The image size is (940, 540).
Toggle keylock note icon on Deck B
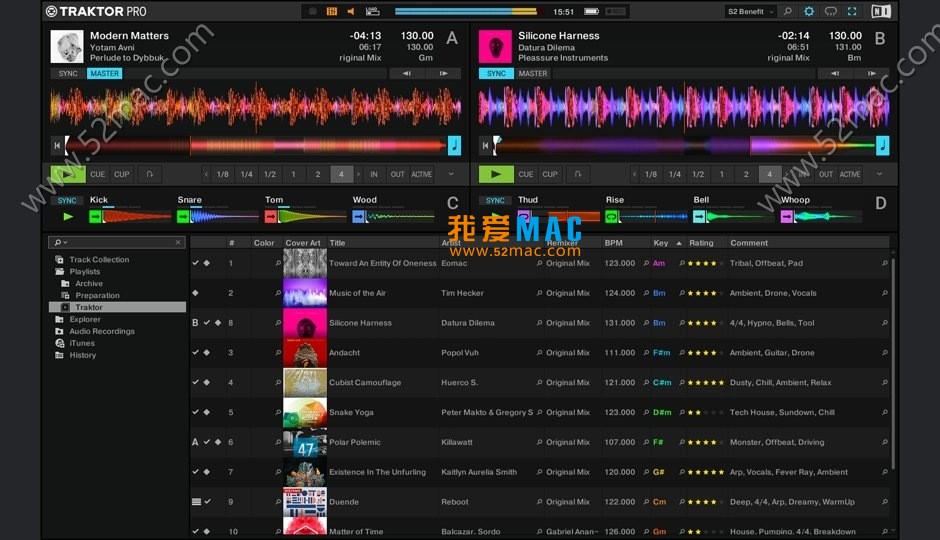point(882,145)
